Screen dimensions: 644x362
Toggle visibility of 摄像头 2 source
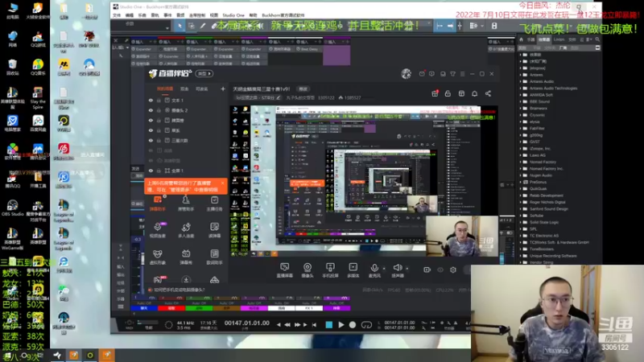click(x=151, y=110)
